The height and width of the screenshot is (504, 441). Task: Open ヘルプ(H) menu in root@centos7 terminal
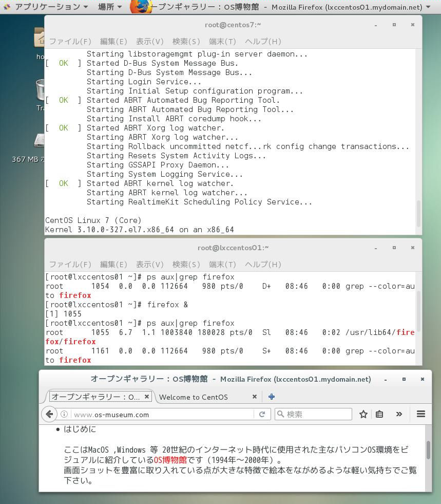(x=263, y=42)
